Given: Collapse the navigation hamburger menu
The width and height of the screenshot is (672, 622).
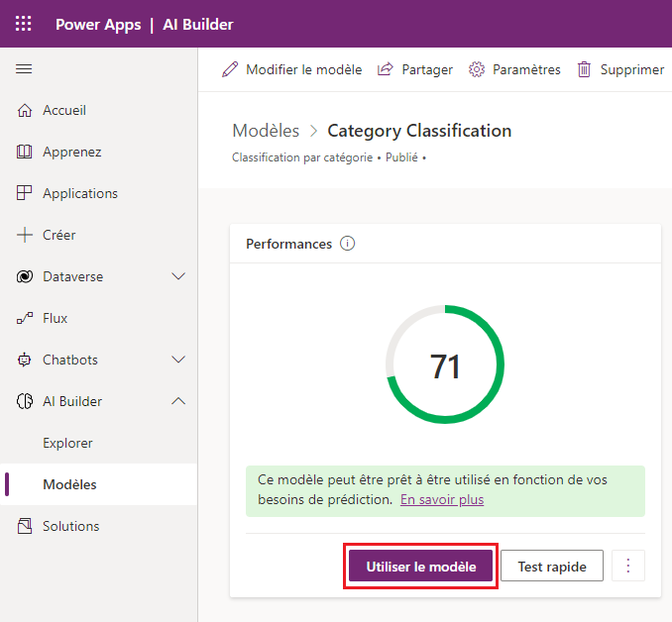Looking at the screenshot, I should (24, 69).
